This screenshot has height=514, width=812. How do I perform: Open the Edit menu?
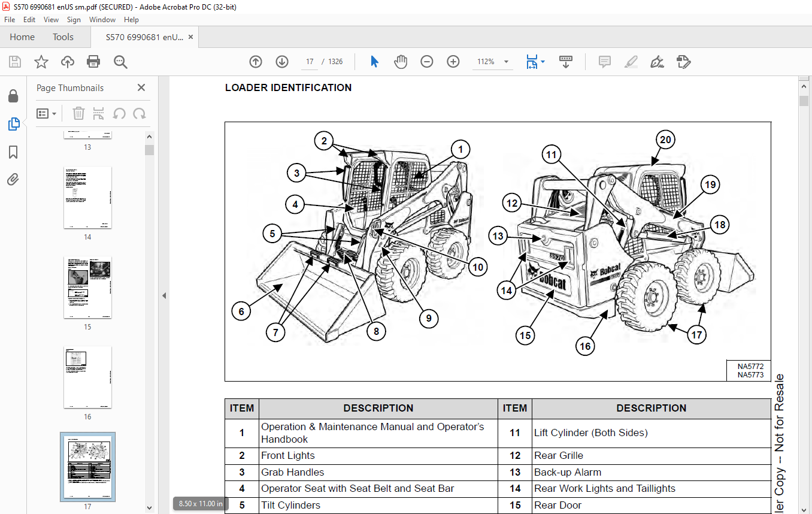pyautogui.click(x=29, y=20)
